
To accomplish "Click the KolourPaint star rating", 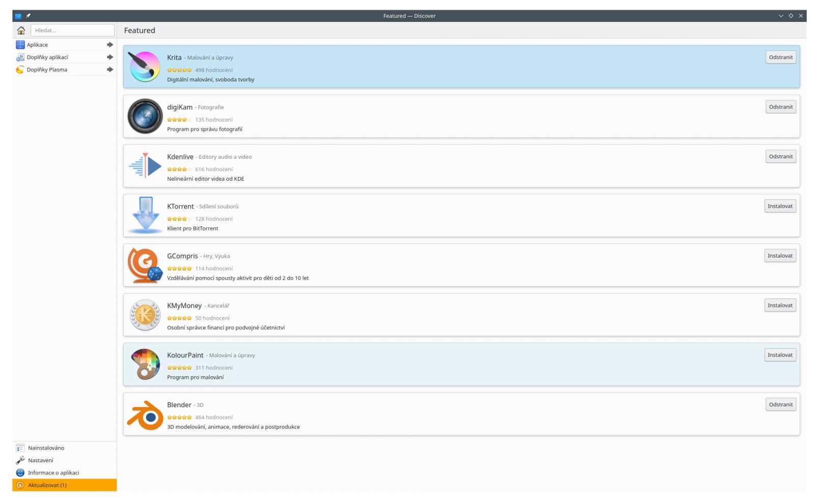I will pos(179,368).
